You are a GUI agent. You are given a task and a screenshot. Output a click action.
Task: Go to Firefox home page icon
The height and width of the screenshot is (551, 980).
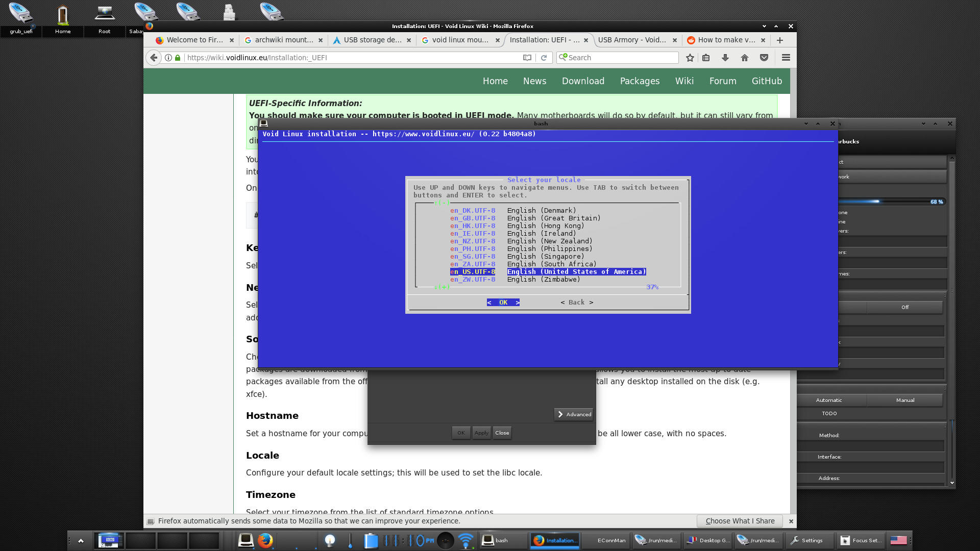click(745, 58)
